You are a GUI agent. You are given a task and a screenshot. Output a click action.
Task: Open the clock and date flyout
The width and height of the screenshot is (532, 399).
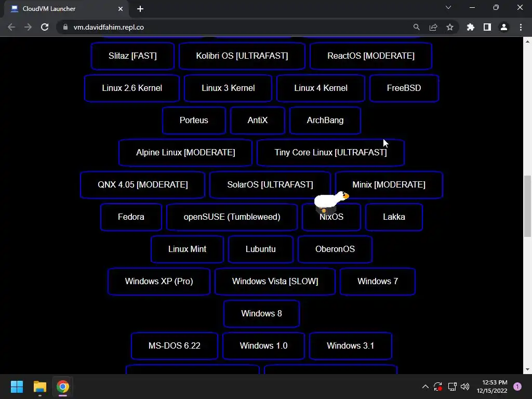coord(492,387)
